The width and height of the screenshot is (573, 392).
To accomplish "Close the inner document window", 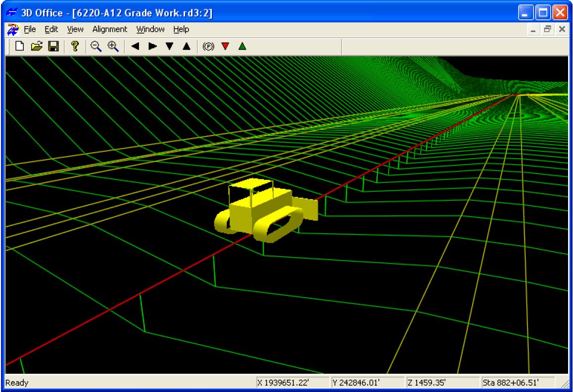I will (562, 30).
